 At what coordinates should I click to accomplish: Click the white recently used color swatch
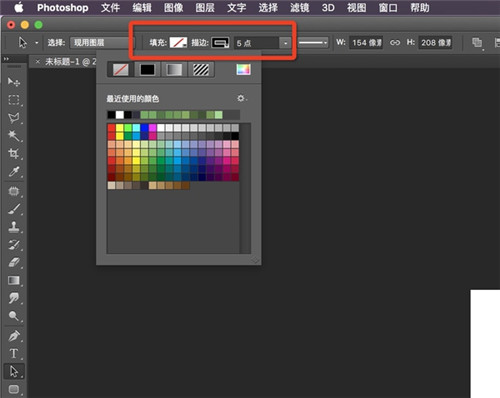(x=120, y=115)
